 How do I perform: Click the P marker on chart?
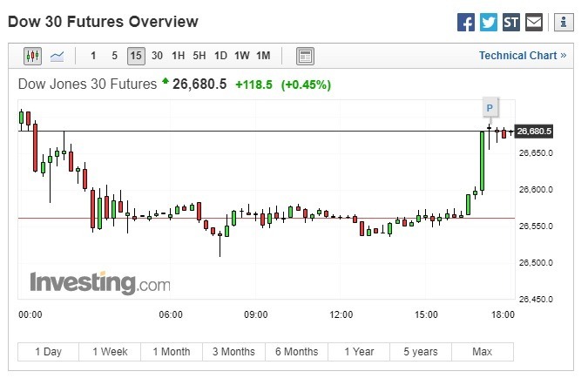pyautogui.click(x=490, y=108)
